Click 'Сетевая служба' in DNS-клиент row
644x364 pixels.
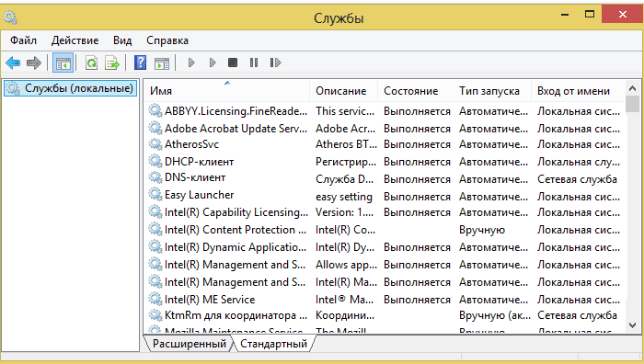tap(577, 179)
